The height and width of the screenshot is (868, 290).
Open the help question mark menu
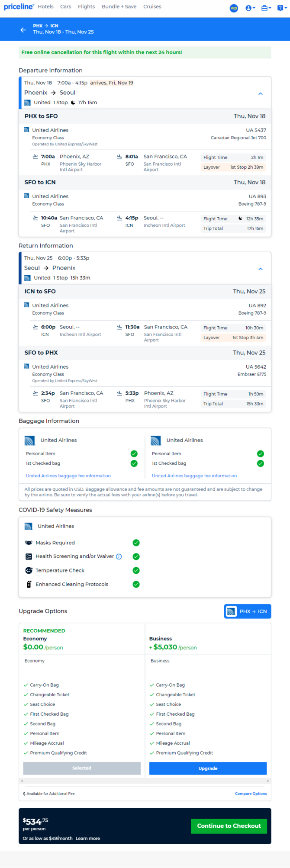282,8
